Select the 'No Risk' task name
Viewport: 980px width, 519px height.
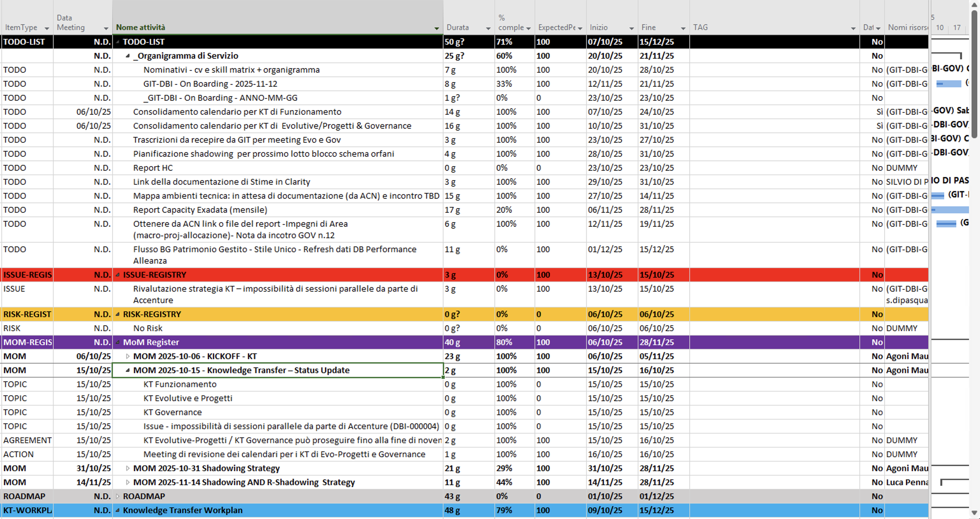(148, 328)
